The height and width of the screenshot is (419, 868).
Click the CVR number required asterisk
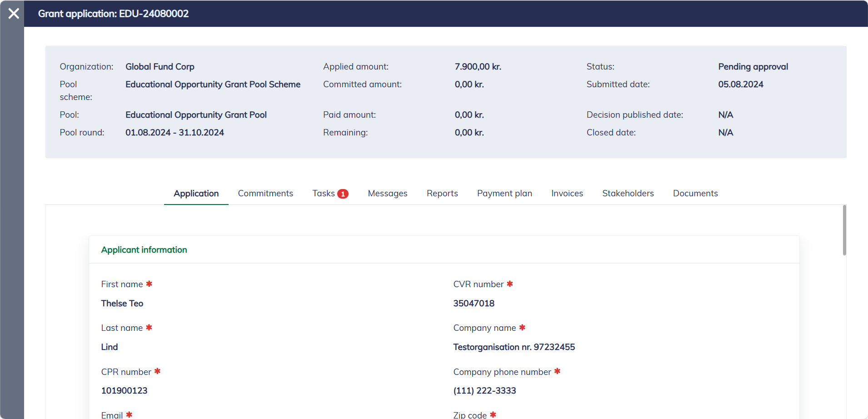click(510, 284)
